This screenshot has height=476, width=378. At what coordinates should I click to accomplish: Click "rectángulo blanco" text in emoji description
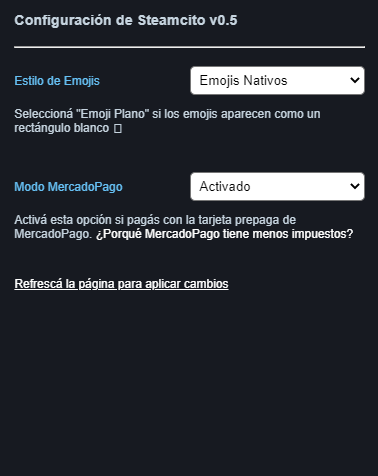click(62, 128)
